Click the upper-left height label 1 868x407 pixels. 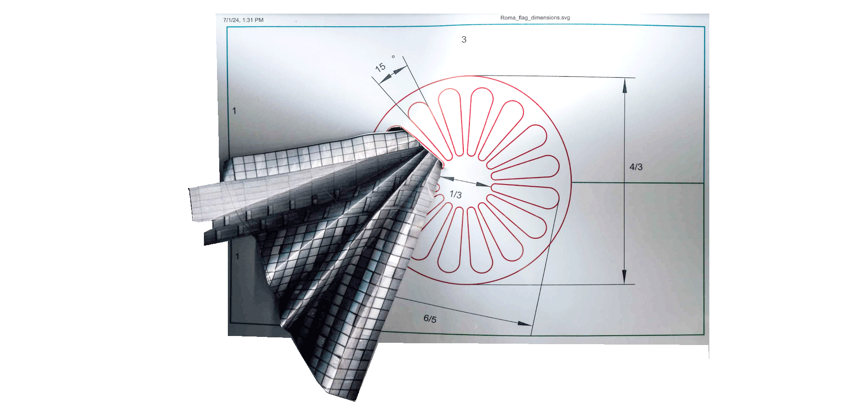(x=234, y=111)
